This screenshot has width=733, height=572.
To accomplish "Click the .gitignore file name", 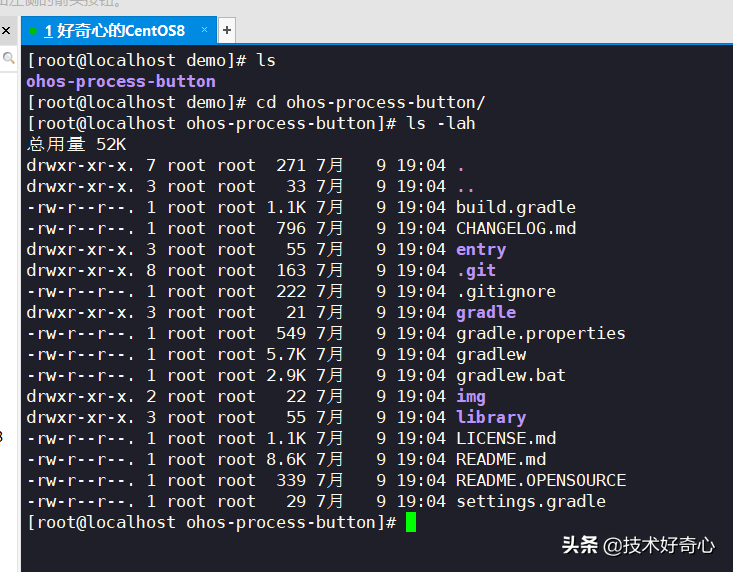I will click(x=506, y=292).
